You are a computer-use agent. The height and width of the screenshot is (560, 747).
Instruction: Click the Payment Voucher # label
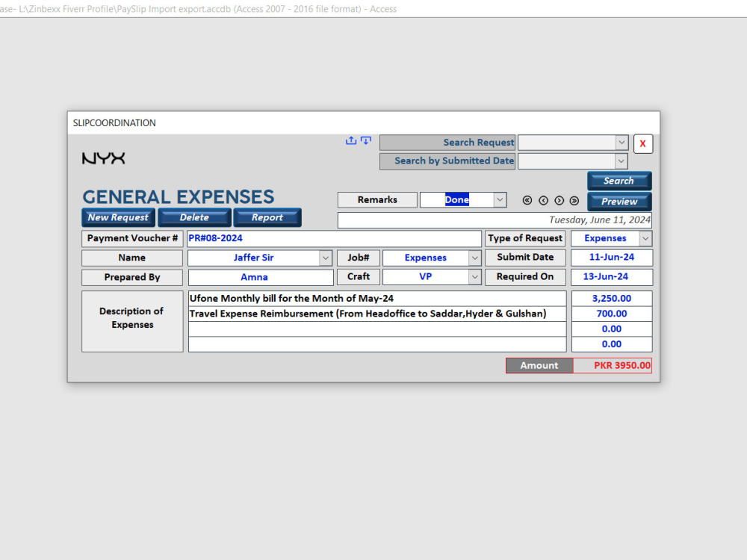click(132, 238)
